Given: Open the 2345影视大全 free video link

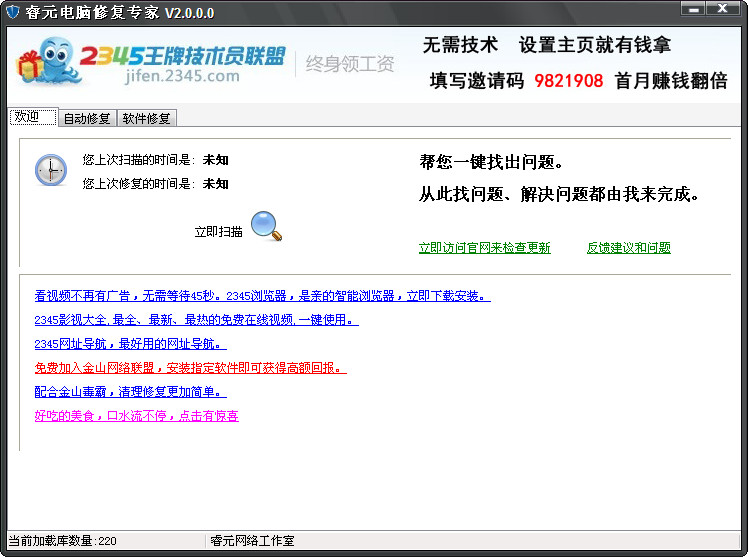Looking at the screenshot, I should [197, 320].
